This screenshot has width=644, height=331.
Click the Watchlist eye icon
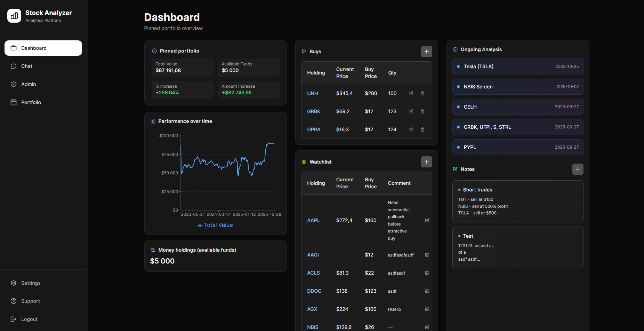[303, 161]
